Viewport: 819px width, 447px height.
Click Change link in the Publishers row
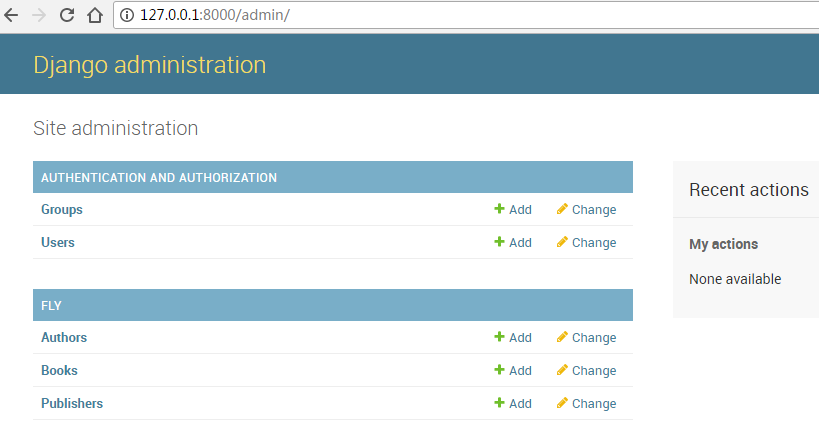coord(594,403)
